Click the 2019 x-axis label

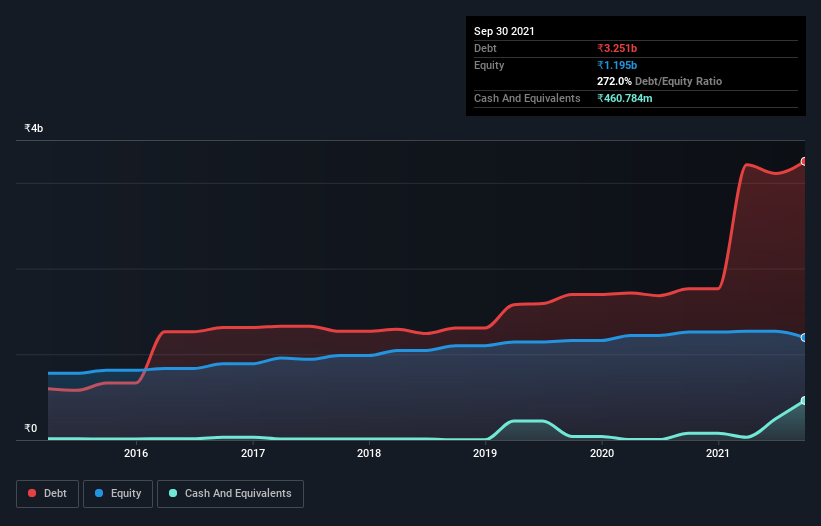click(x=485, y=453)
